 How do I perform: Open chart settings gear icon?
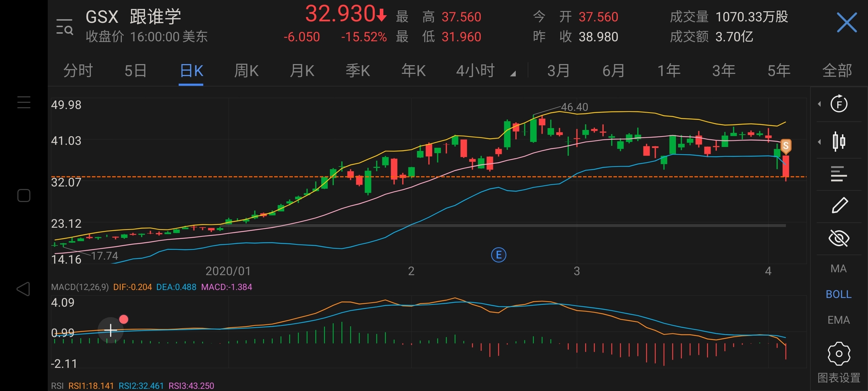[x=839, y=353]
